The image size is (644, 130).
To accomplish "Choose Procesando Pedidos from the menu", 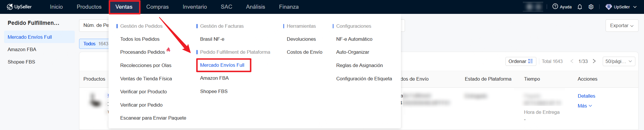I will (142, 52).
